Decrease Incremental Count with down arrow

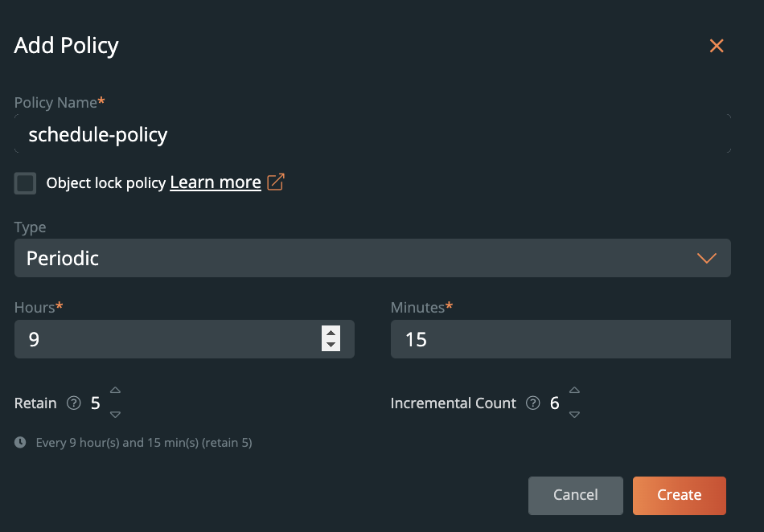[x=574, y=415]
